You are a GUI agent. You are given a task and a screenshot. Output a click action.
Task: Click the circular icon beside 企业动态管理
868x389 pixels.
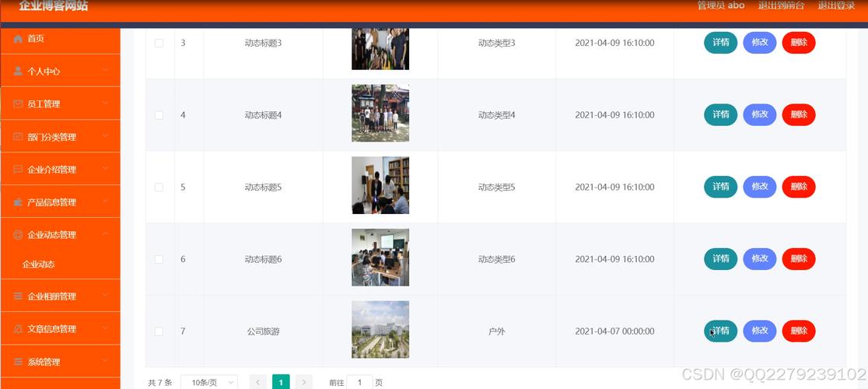coord(18,235)
